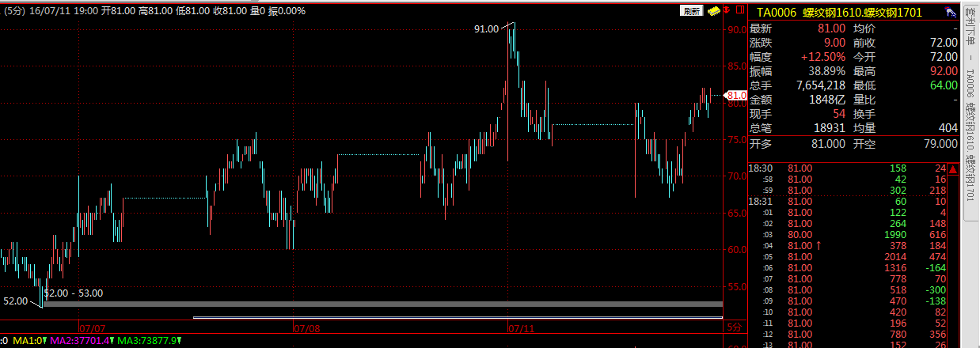Click the 最低 value 64.00
Screen dimensions: 980x348
point(944,85)
